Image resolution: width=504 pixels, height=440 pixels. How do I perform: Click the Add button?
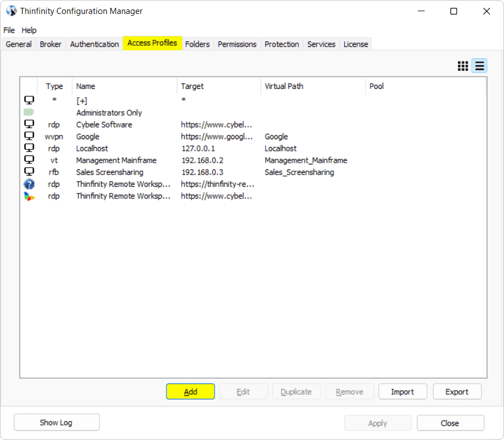pyautogui.click(x=191, y=392)
